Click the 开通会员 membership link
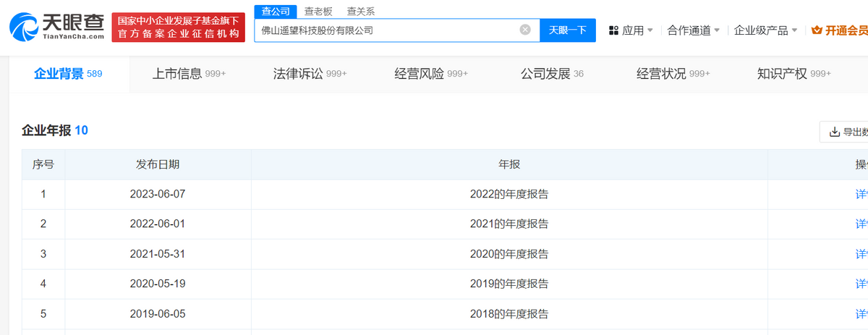868x335 pixels. coord(846,30)
